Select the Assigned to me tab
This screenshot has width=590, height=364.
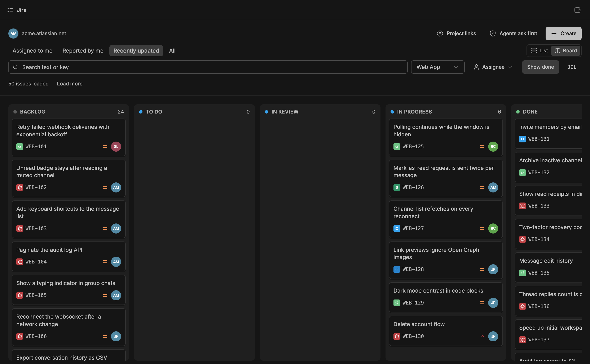(x=32, y=50)
